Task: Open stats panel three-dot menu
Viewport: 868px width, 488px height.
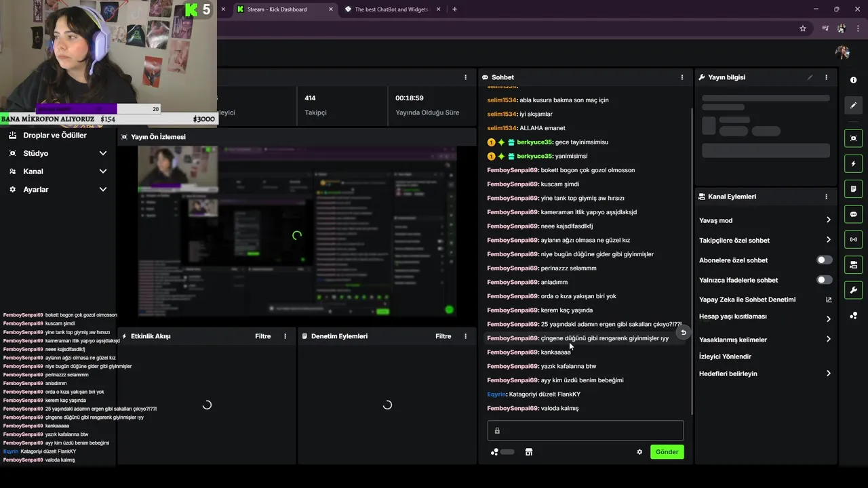Action: pos(465,77)
